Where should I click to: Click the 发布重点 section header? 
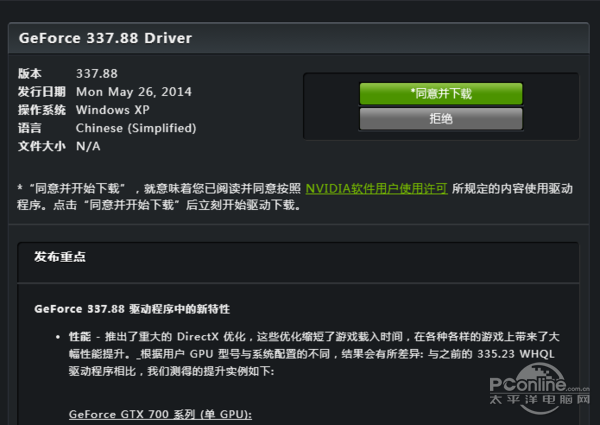coord(60,257)
